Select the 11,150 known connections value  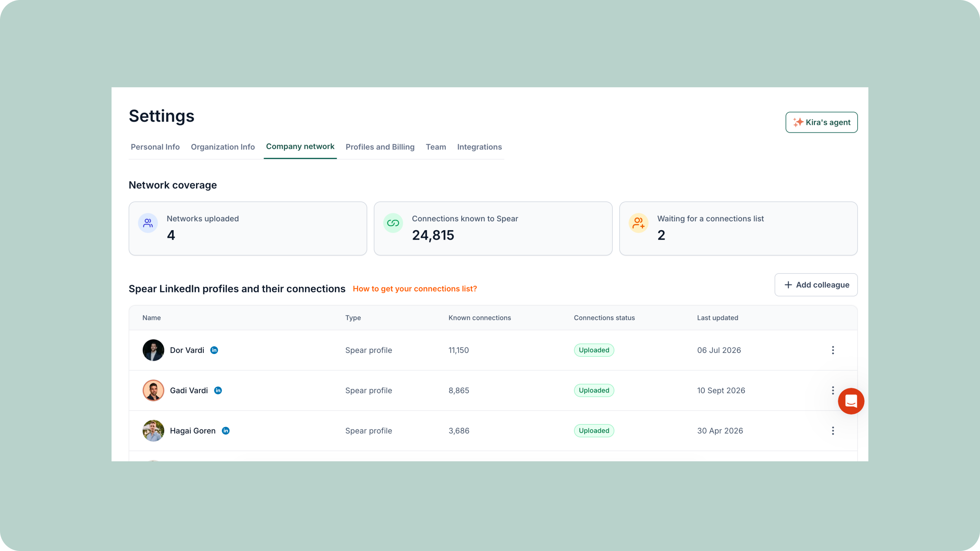(459, 350)
